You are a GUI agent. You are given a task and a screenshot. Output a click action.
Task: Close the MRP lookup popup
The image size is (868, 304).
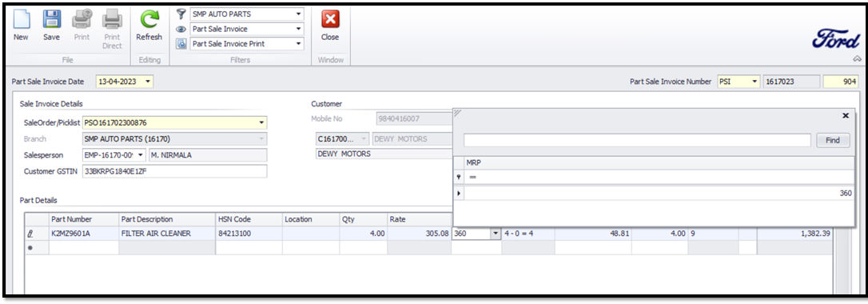pyautogui.click(x=846, y=115)
